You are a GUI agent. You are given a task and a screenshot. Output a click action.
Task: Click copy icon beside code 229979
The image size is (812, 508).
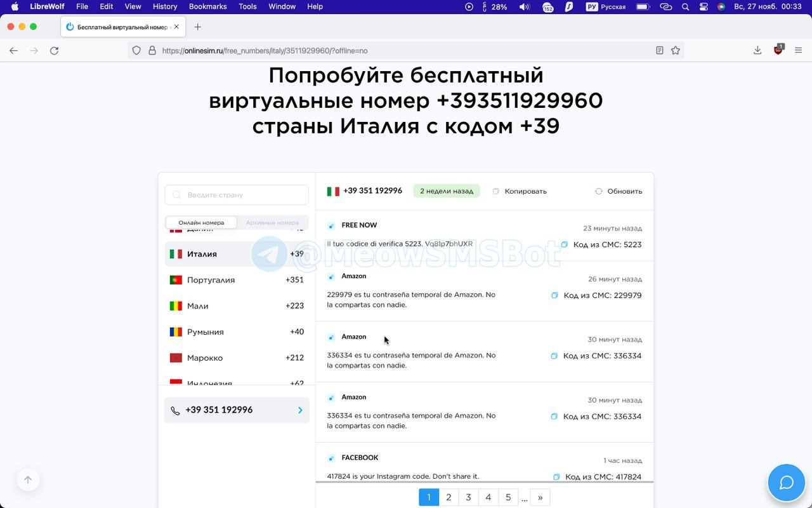(x=554, y=295)
